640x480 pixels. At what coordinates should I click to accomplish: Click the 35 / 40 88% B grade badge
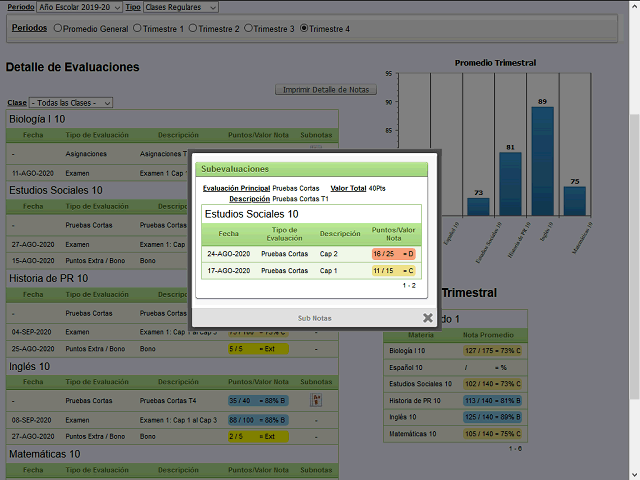(258, 400)
